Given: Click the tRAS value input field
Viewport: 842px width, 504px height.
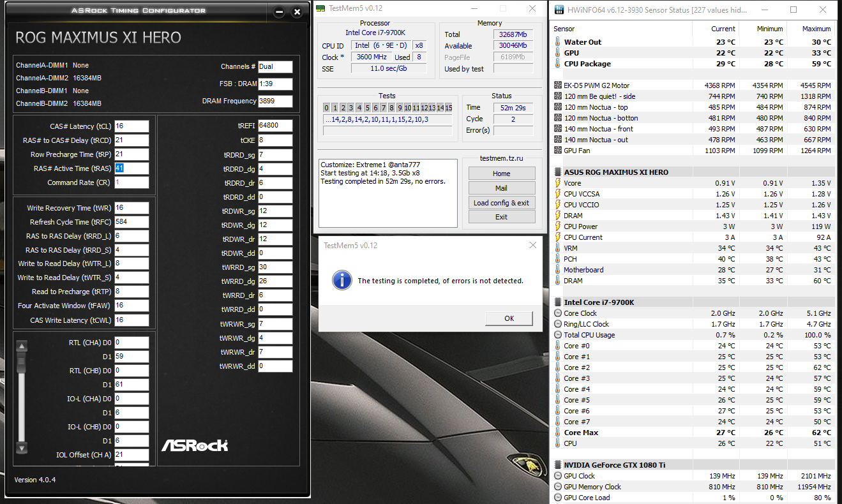Looking at the screenshot, I should [132, 168].
